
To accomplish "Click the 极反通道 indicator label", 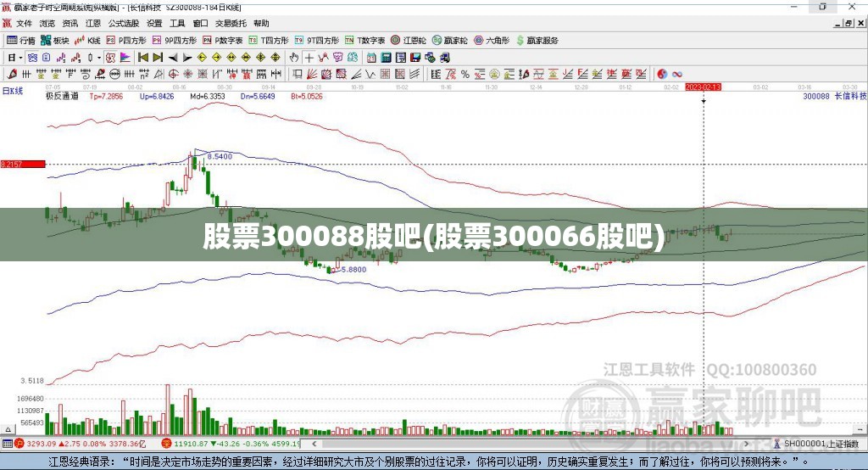I will point(62,96).
